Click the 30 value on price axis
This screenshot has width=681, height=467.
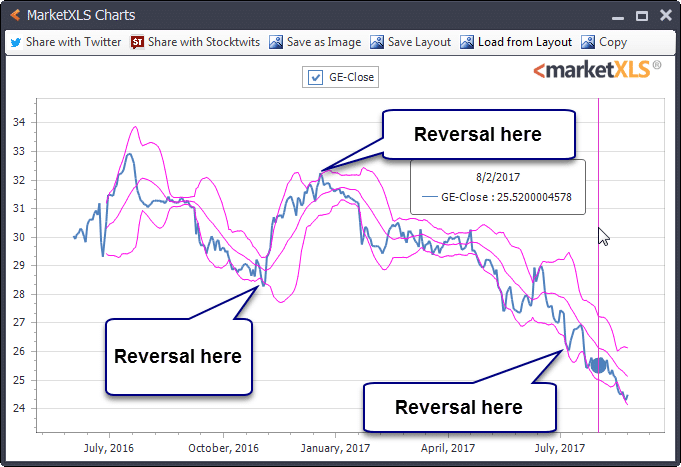click(19, 237)
